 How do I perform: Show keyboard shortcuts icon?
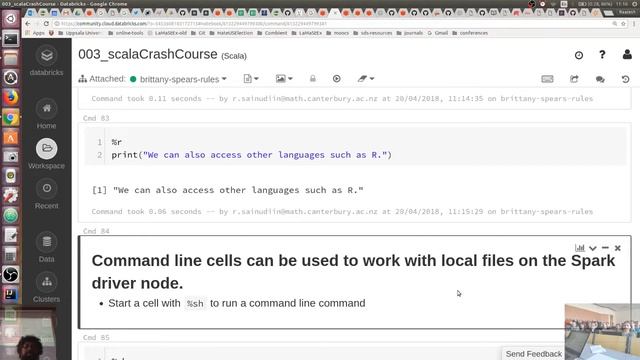pos(547,79)
